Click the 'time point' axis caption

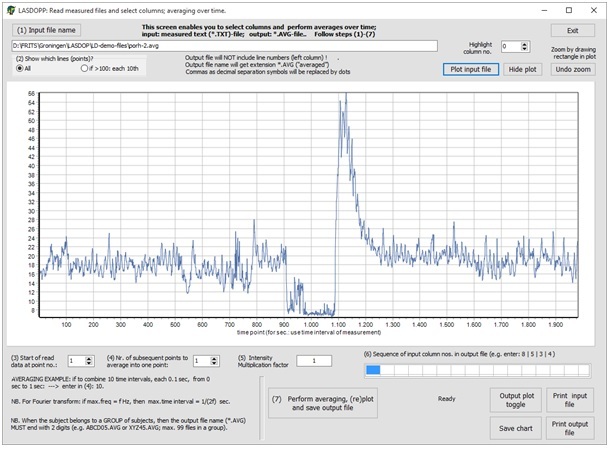[309, 333]
